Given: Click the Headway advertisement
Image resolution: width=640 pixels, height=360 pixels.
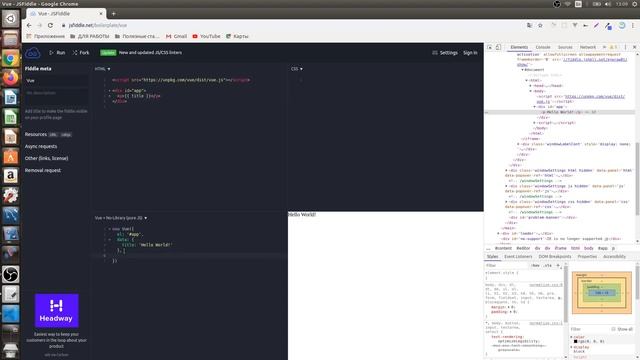Looking at the screenshot, I should (x=56, y=310).
